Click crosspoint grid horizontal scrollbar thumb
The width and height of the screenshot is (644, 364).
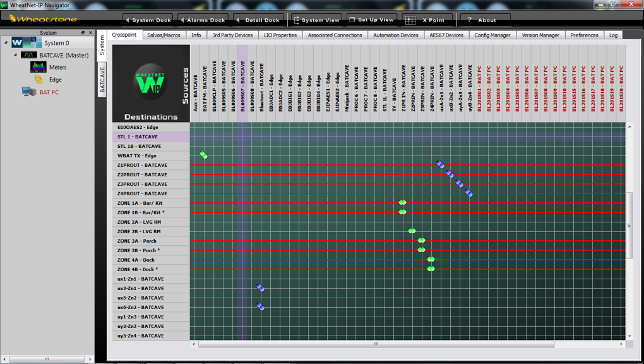tap(376, 344)
